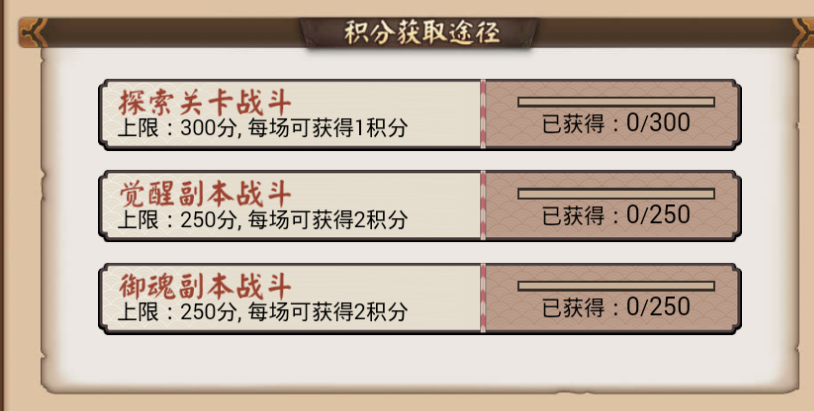Click red dashed divider in 御魂副本战斗 row
This screenshot has height=411, width=814.
[483, 298]
